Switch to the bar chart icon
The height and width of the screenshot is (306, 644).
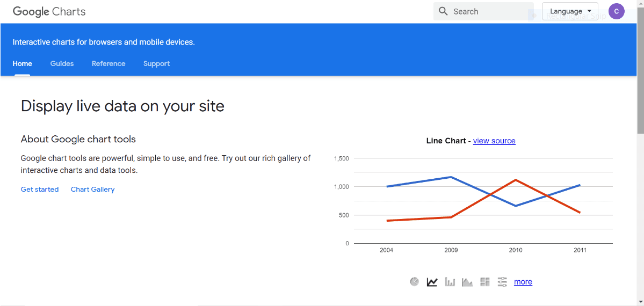450,282
